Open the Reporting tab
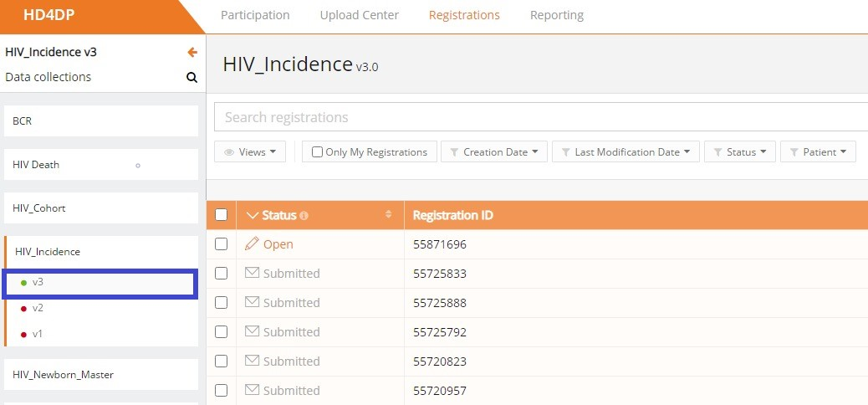 pyautogui.click(x=556, y=15)
